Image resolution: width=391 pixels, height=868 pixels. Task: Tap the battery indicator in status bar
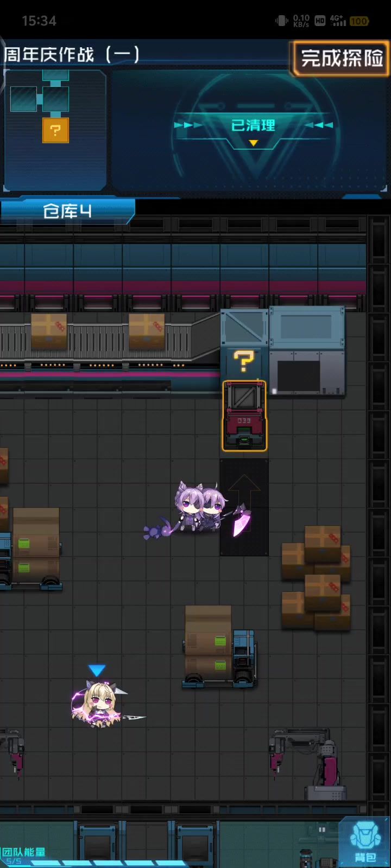pos(359,21)
